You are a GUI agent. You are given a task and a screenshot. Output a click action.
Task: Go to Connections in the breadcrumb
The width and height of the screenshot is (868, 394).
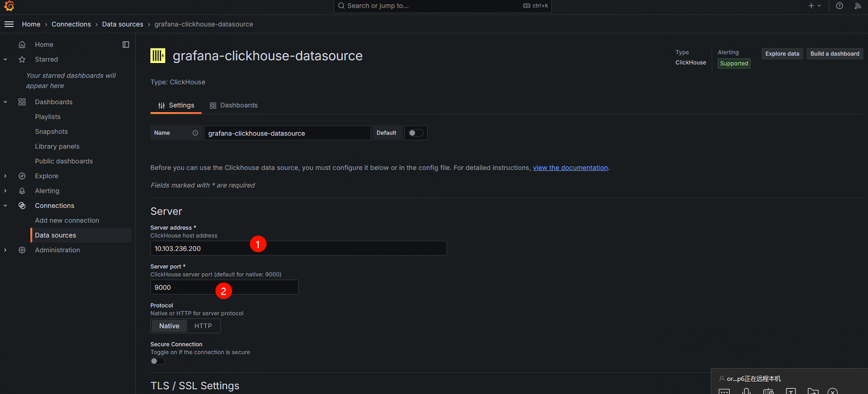[71, 24]
